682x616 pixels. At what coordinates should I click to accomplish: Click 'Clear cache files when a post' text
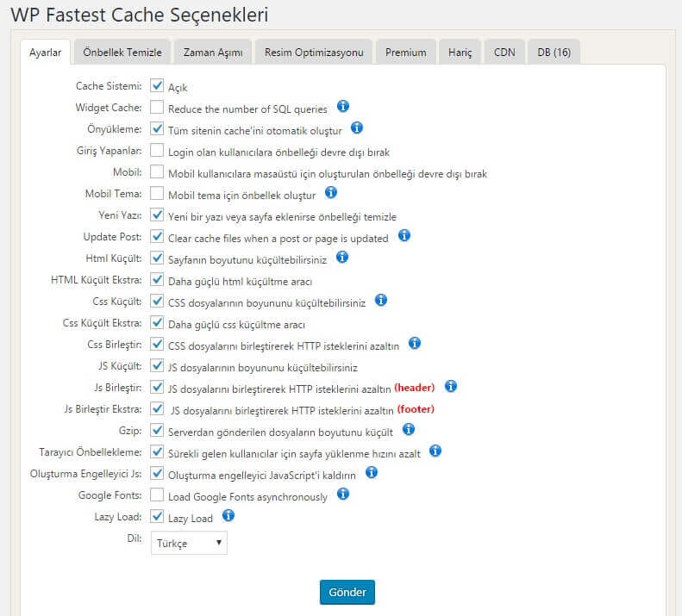[278, 239]
